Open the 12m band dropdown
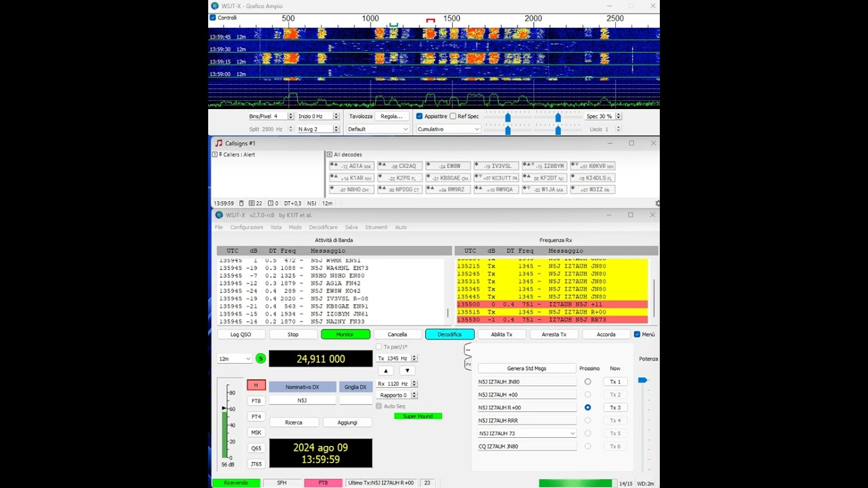This screenshot has height=488, width=868. point(235,359)
